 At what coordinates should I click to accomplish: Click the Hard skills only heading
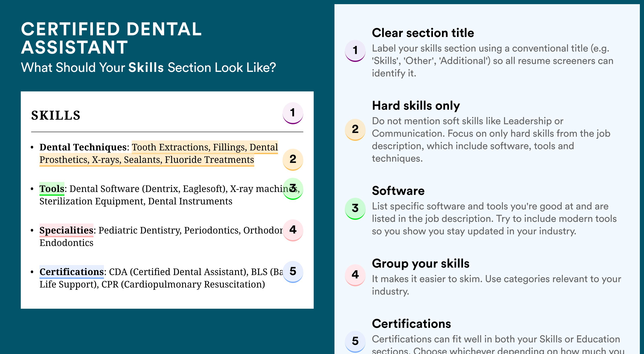tap(416, 106)
